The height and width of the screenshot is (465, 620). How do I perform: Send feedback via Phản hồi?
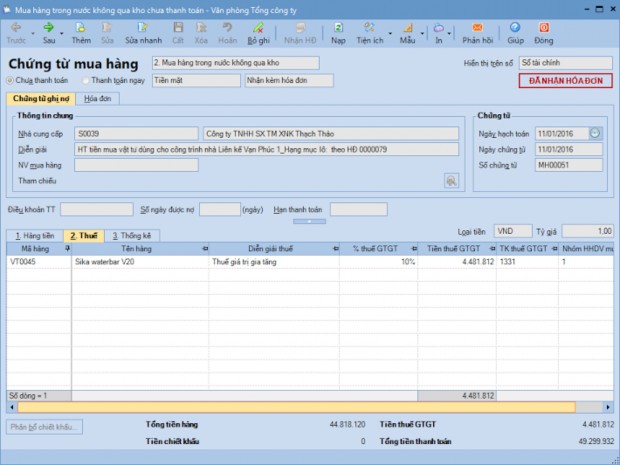tap(478, 33)
